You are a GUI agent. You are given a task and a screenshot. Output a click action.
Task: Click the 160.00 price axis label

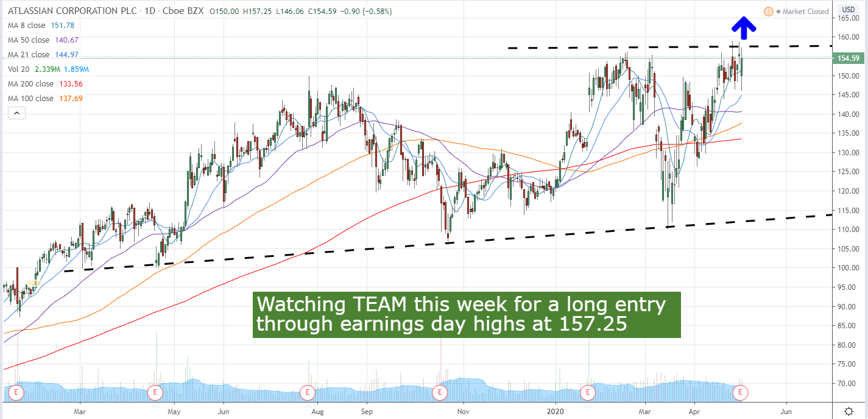[849, 37]
